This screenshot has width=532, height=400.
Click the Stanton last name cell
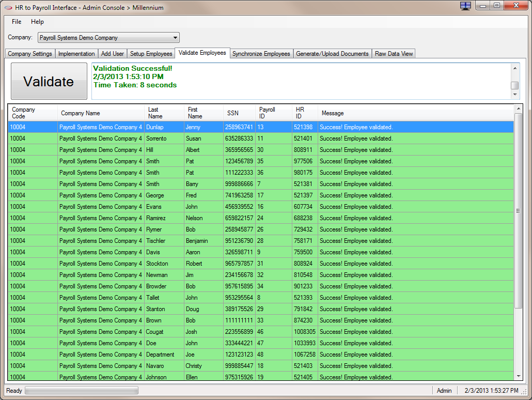click(164, 309)
